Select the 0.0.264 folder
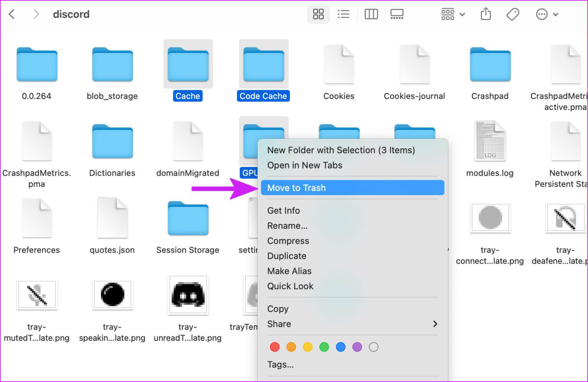 click(x=37, y=64)
